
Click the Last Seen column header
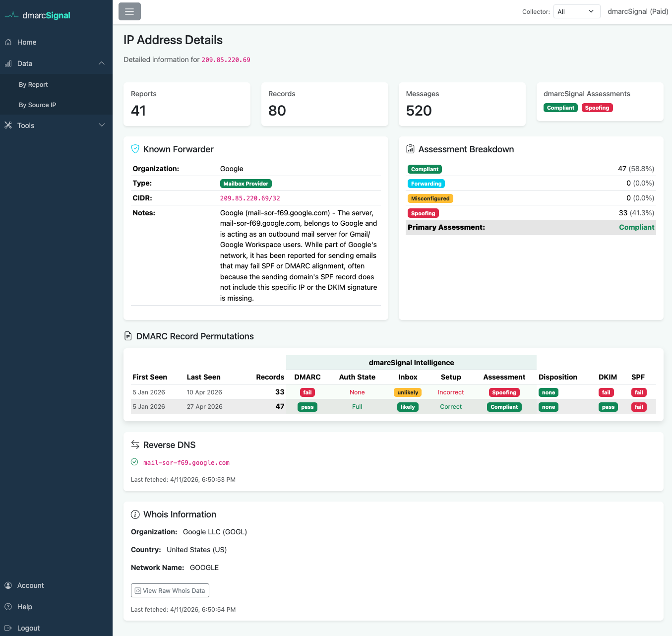coord(203,377)
